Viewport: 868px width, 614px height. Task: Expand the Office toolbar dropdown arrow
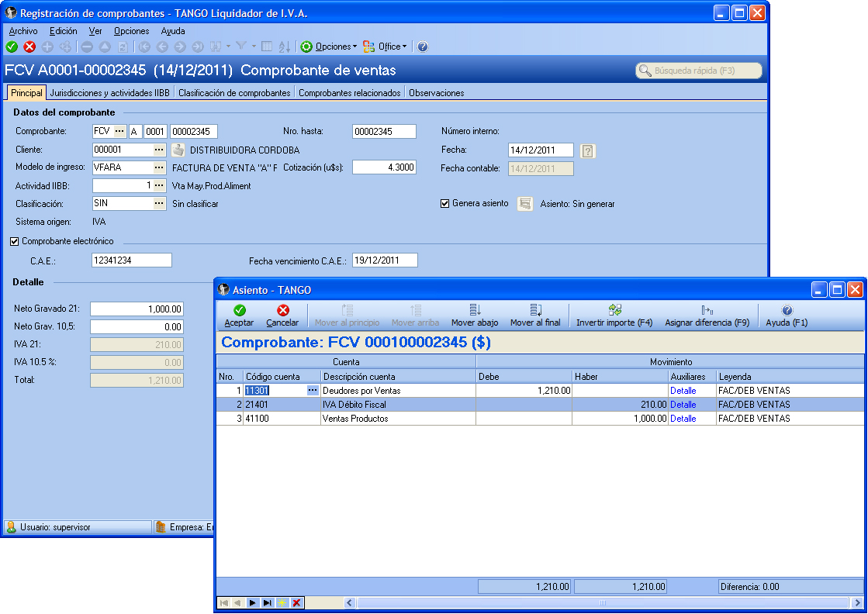pos(405,47)
